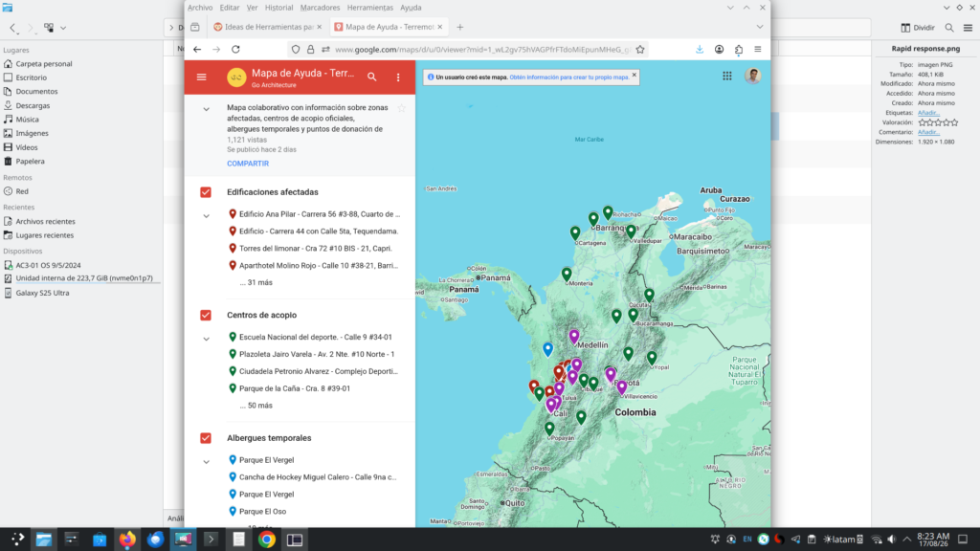The height and width of the screenshot is (551, 980).
Task: Expand hidden system tray icons arrow
Action: (907, 540)
